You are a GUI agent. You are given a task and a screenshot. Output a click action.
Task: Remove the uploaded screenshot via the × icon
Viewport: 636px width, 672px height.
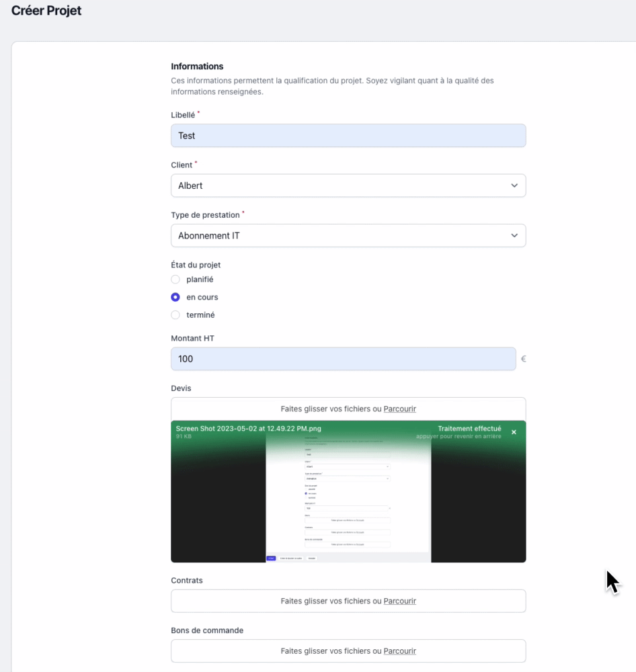tap(514, 432)
